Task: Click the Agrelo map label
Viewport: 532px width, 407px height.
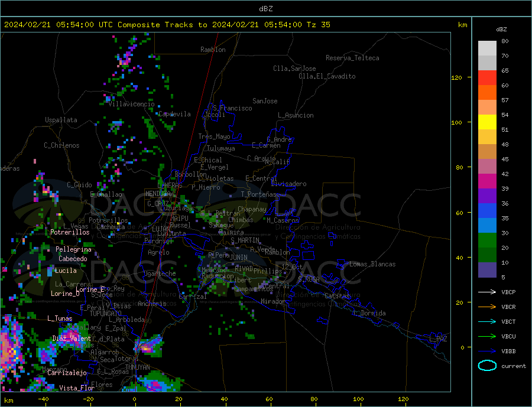Action: pyautogui.click(x=158, y=253)
